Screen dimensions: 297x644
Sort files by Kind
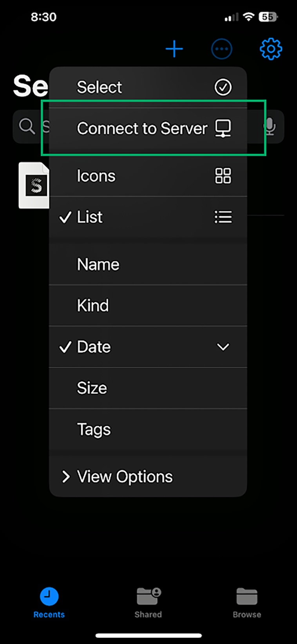(148, 306)
